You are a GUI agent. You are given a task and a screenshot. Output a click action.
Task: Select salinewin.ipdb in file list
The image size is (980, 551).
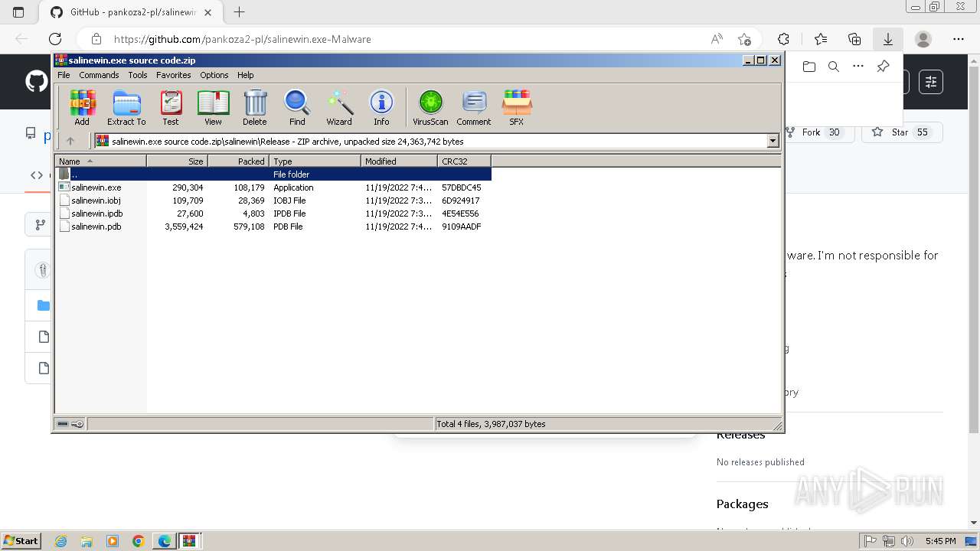(x=273, y=213)
